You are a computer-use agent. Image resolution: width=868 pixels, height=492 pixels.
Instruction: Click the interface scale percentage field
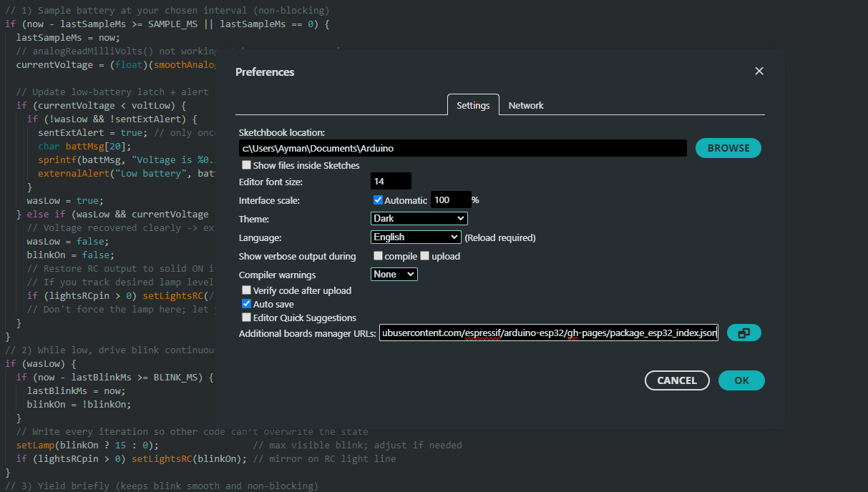click(x=451, y=200)
